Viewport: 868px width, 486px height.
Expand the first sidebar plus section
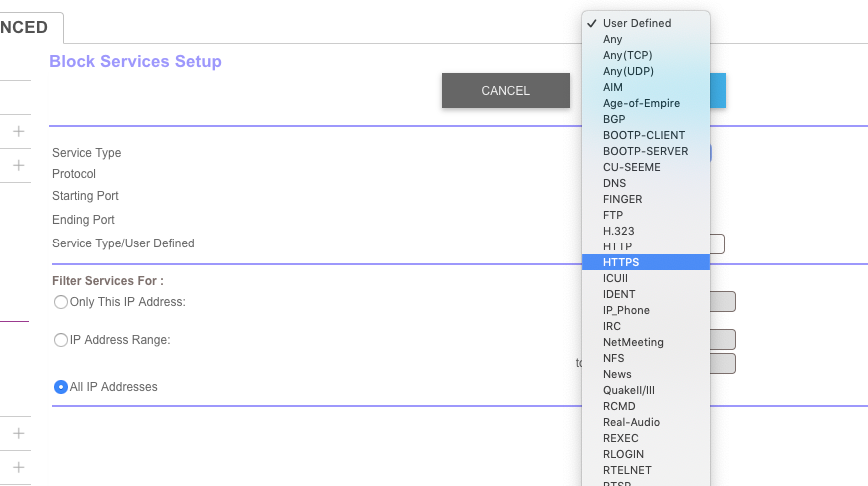(18, 131)
